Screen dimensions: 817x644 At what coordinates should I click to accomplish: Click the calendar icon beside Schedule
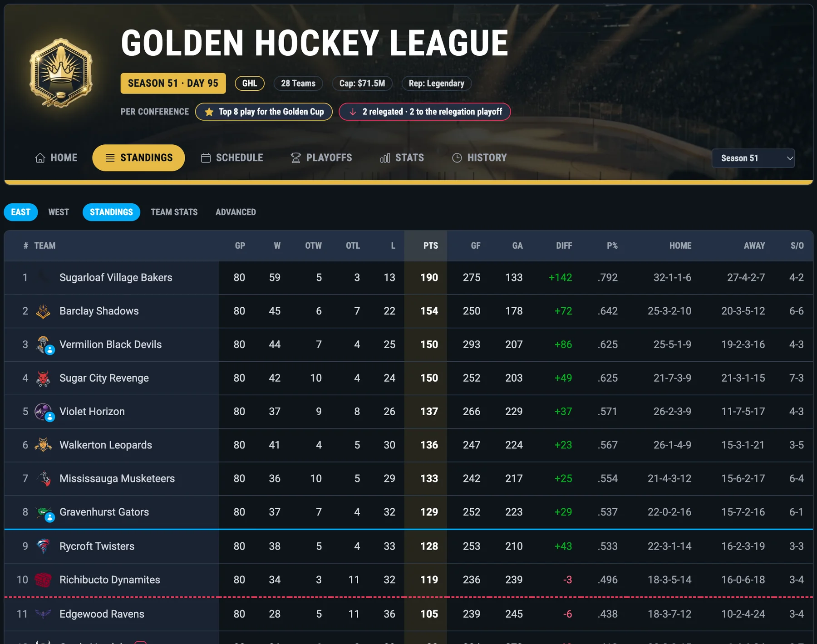point(206,158)
